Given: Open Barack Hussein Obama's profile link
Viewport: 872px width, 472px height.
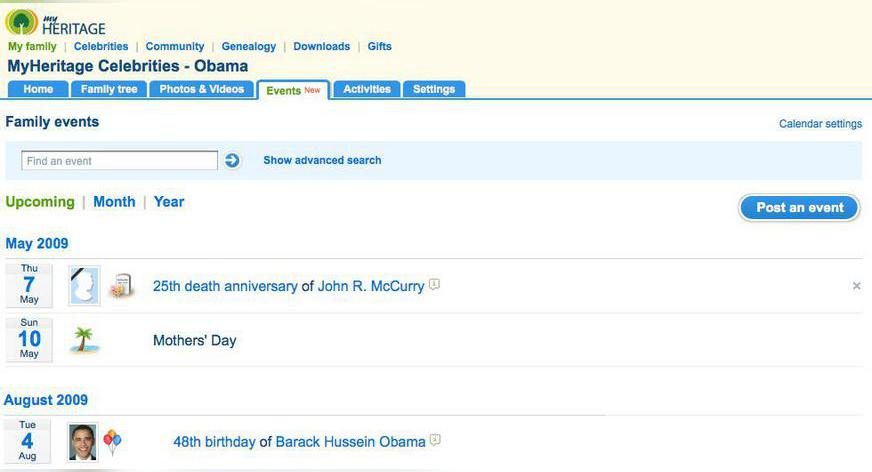Looking at the screenshot, I should [350, 442].
